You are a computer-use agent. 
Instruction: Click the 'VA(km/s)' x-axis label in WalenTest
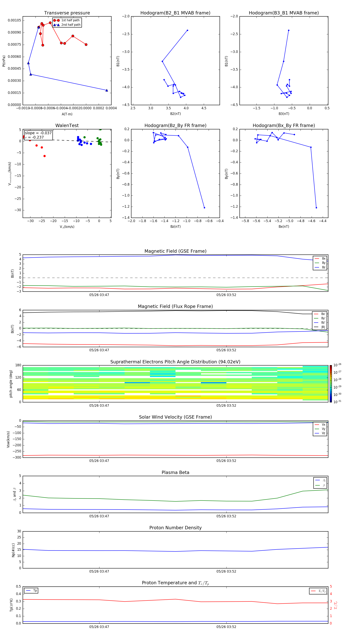pyautogui.click(x=67, y=227)
